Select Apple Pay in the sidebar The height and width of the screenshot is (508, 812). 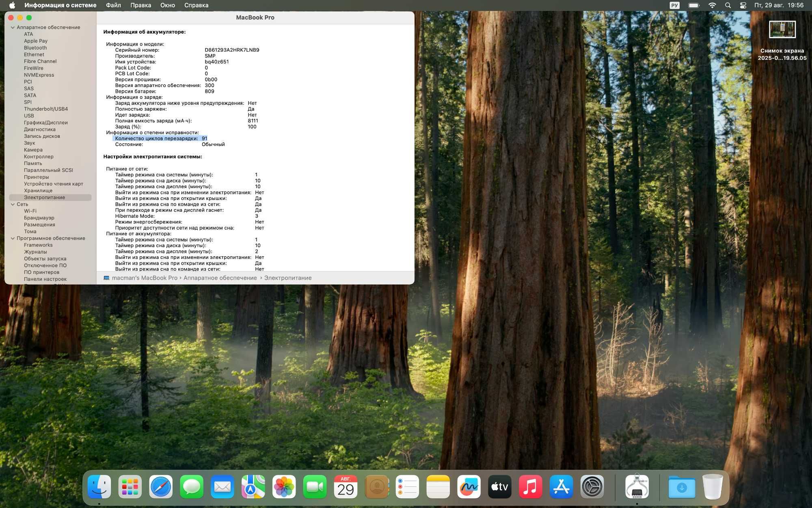(36, 41)
